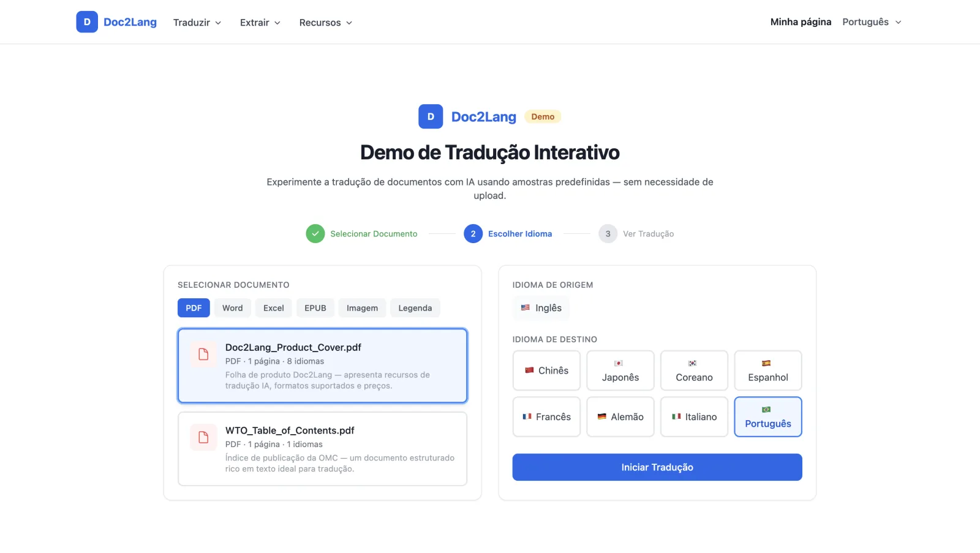Choose Japonês as target language

[620, 371]
